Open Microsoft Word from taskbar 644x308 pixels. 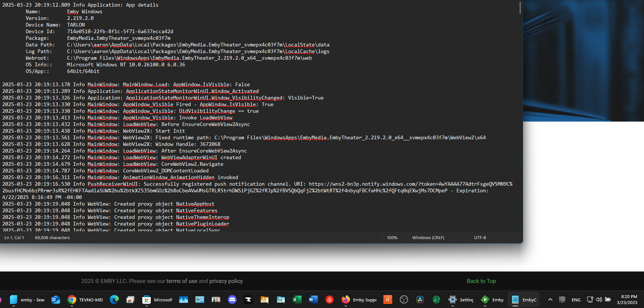click(x=313, y=300)
